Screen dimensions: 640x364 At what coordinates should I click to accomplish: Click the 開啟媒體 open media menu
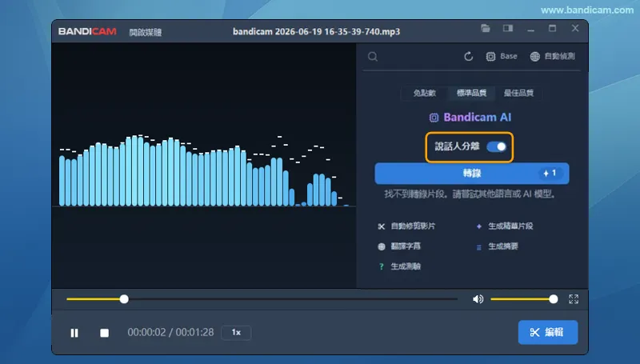coord(146,32)
